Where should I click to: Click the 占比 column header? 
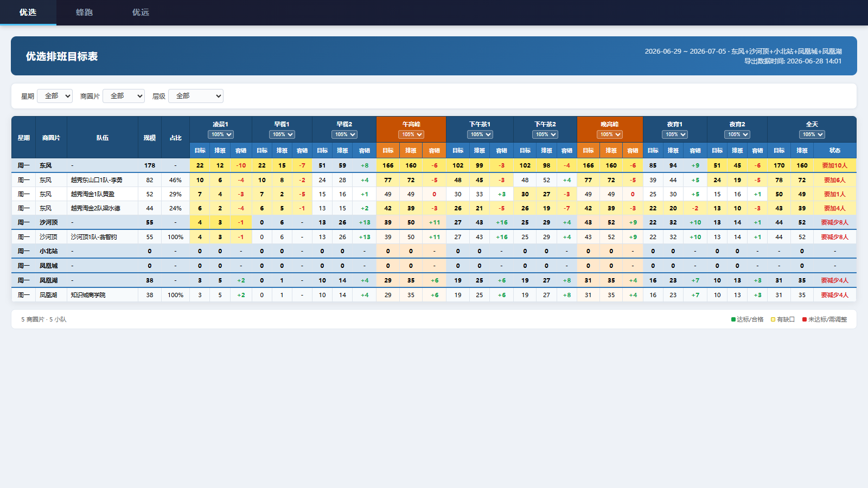point(176,138)
